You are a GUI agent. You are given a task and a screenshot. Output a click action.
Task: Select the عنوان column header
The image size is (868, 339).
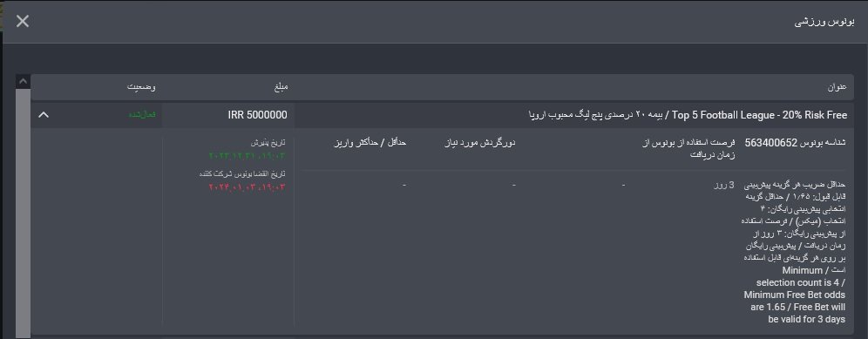pos(837,87)
